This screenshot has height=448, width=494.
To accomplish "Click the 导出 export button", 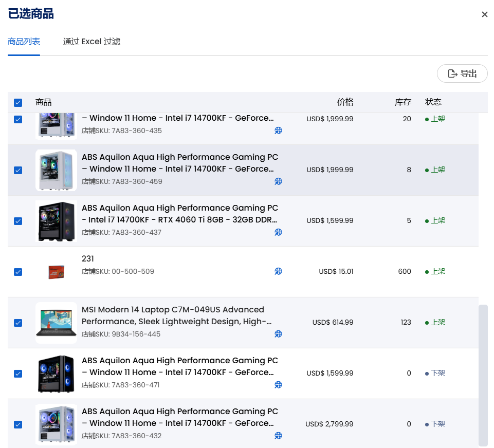I will [462, 73].
